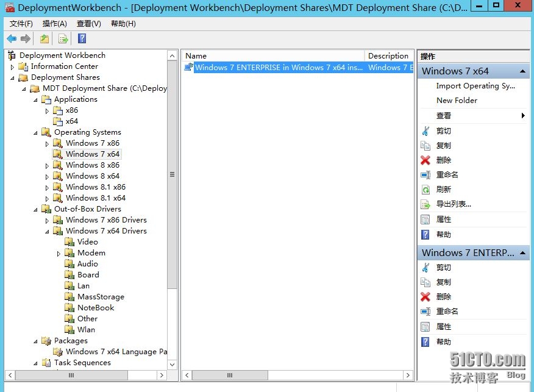Click the Description column header

(x=388, y=56)
